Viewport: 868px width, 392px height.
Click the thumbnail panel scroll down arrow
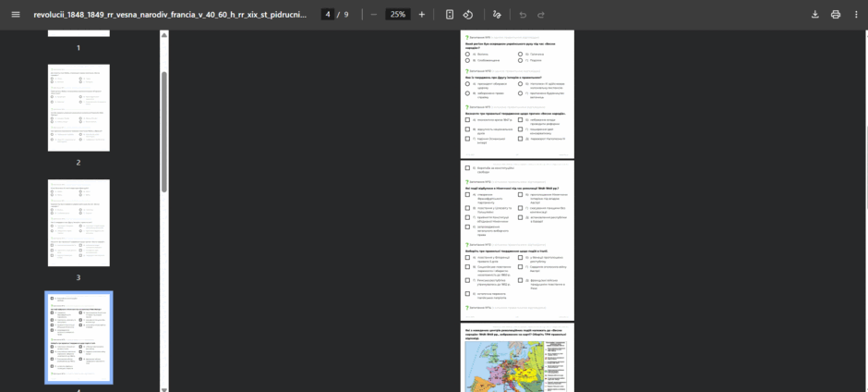163,388
